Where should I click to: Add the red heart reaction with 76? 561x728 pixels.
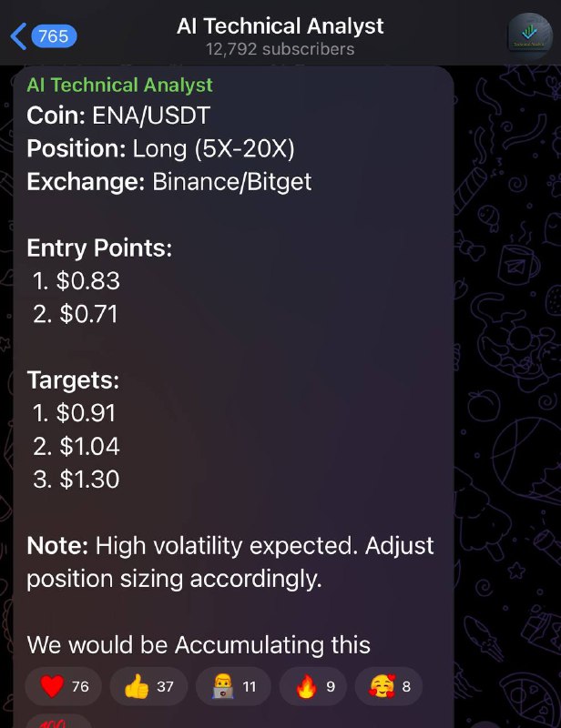point(63,686)
